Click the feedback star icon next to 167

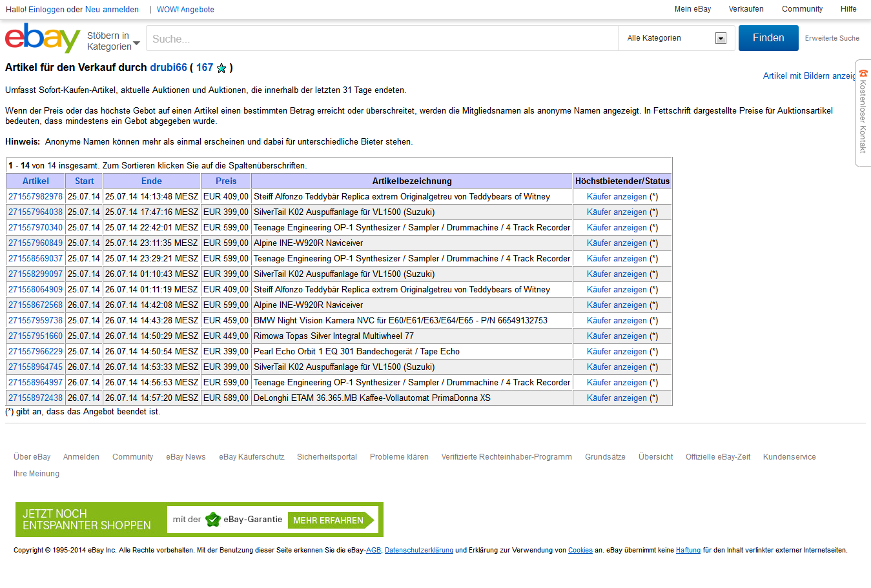(221, 68)
